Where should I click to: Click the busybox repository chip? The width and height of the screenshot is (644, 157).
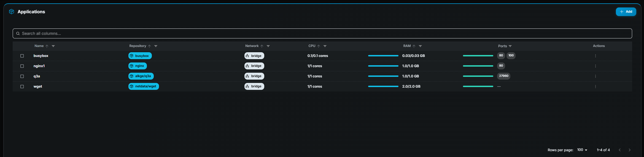140,56
